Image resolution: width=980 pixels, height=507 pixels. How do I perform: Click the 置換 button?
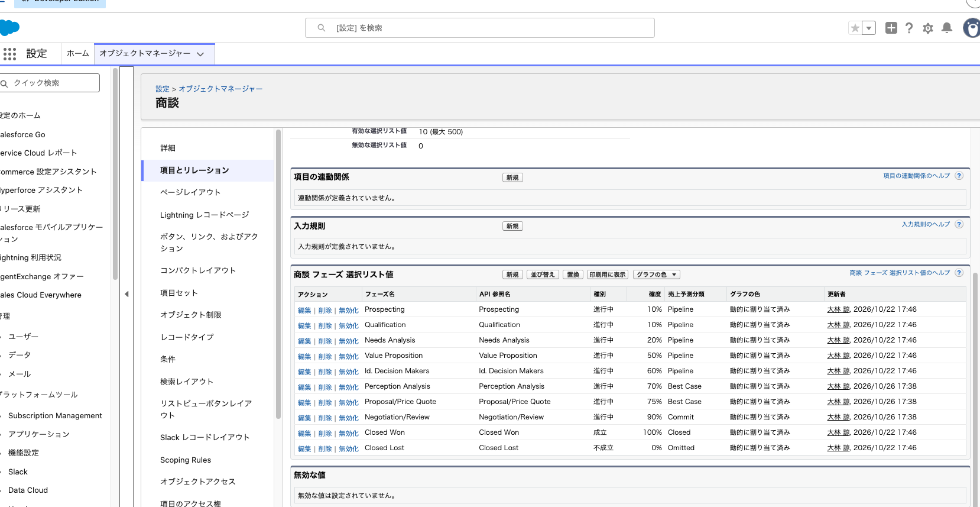[x=573, y=275]
